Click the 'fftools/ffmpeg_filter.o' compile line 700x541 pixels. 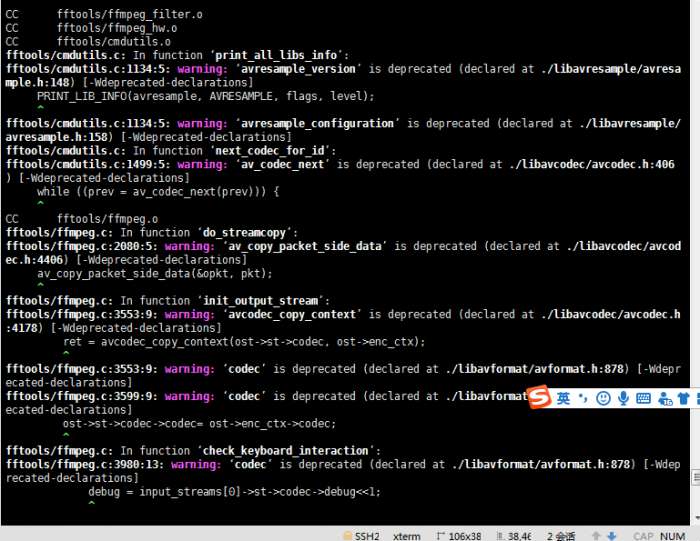[104, 14]
